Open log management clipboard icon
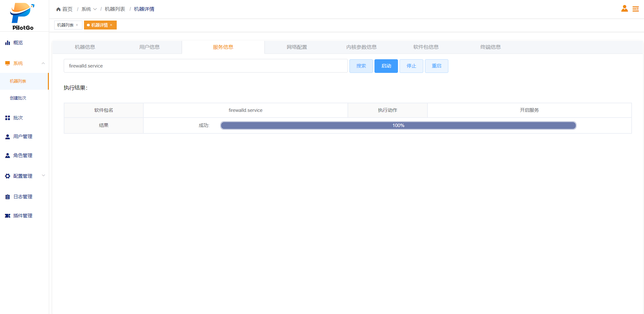Screen dimensions: 644x314 pyautogui.click(x=8, y=197)
